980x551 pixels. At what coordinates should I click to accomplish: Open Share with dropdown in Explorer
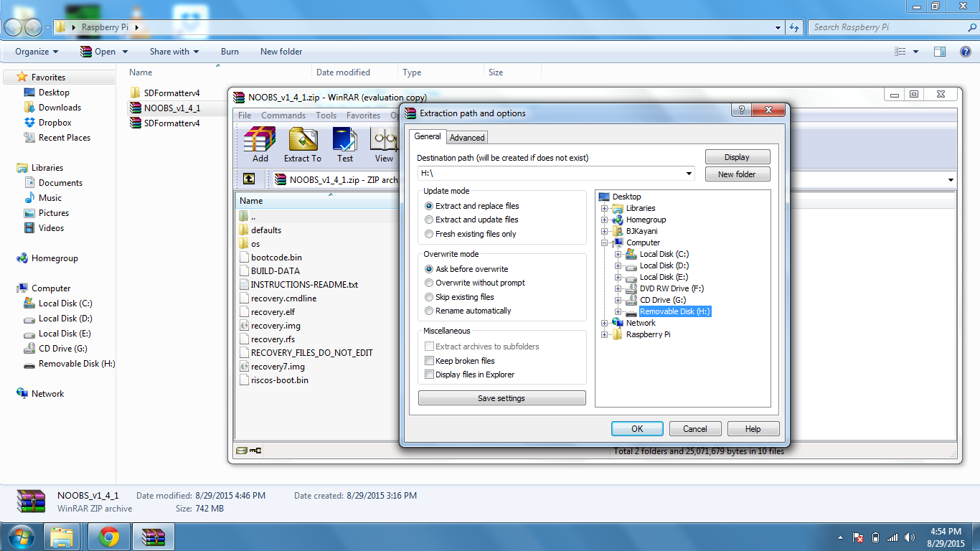point(174,52)
